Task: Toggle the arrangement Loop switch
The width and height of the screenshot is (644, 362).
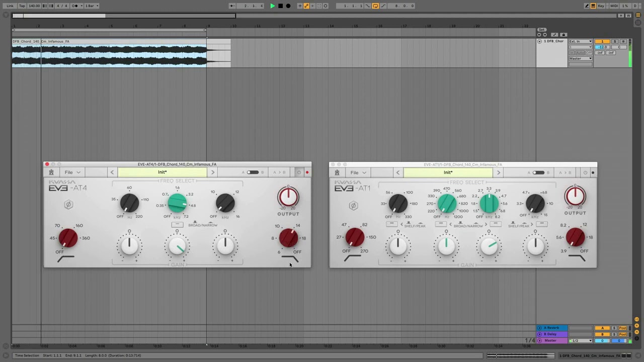Action: (x=375, y=6)
